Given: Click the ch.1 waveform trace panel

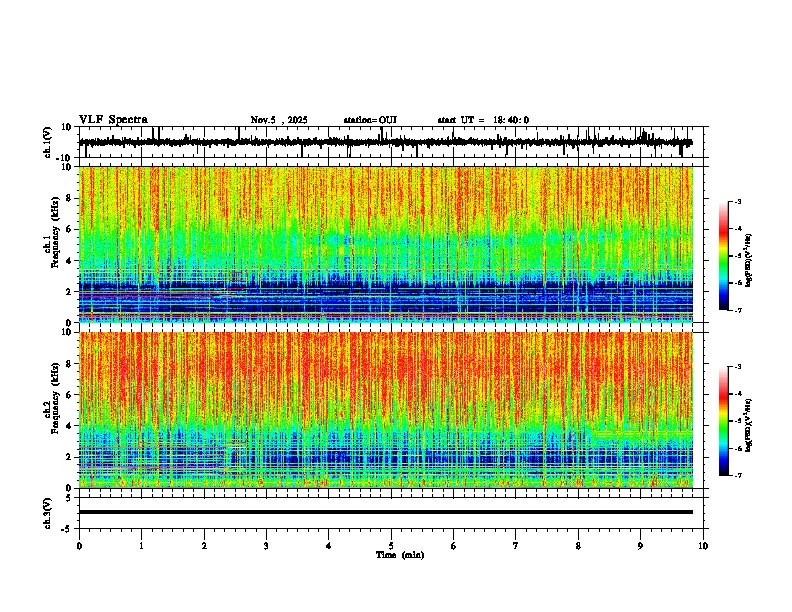Looking at the screenshot, I should click(x=391, y=142).
